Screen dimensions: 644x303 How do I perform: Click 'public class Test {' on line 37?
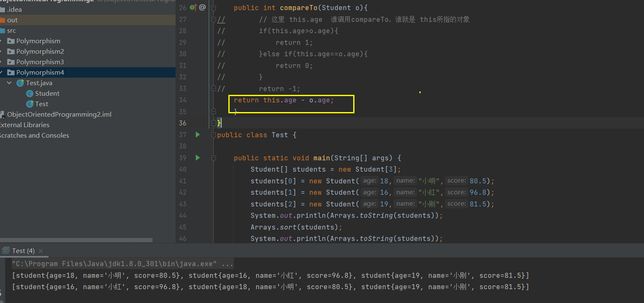pos(257,135)
